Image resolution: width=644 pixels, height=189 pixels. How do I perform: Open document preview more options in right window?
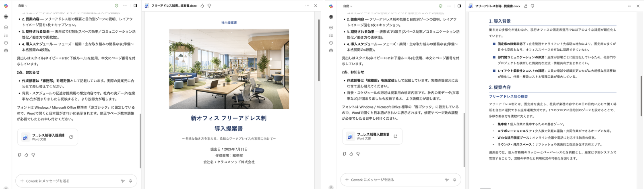(x=630, y=6)
